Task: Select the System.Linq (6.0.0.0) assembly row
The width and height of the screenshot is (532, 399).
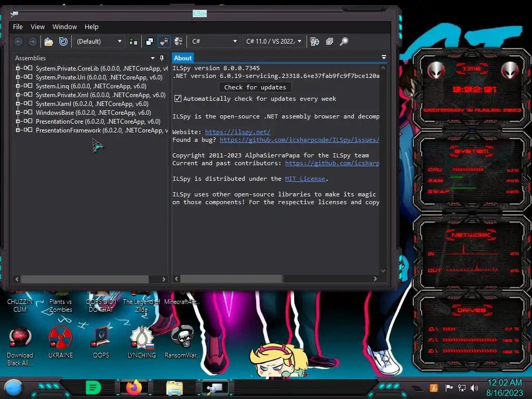Action: point(91,86)
